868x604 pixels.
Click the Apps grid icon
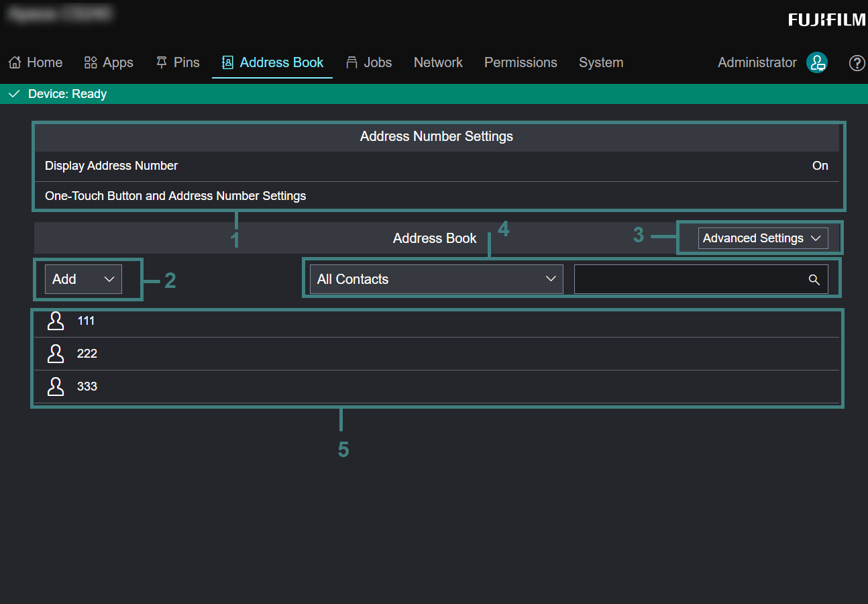(91, 62)
